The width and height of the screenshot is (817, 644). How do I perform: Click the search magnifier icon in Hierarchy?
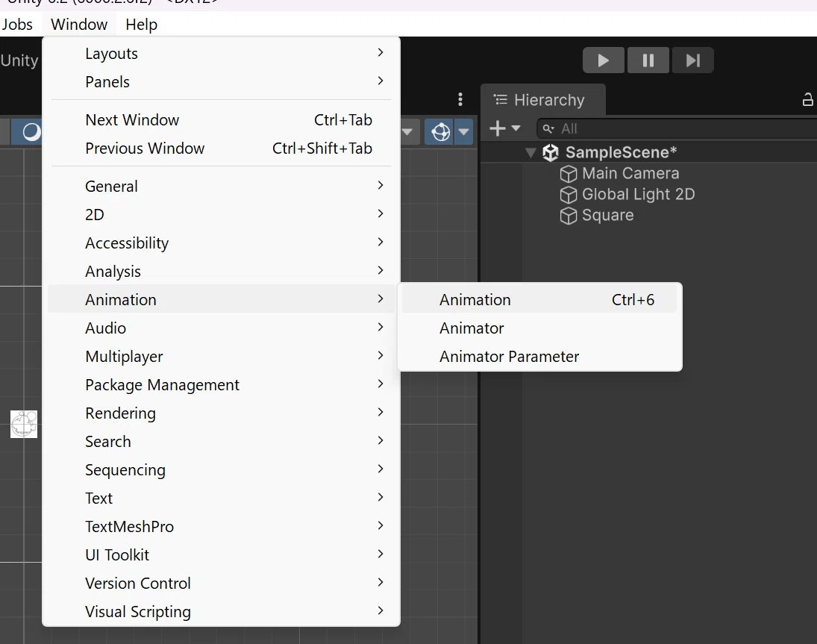(x=548, y=128)
